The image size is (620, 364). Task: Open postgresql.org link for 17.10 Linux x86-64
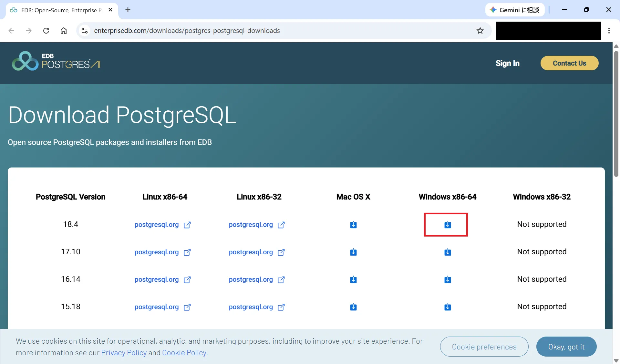tap(162, 252)
